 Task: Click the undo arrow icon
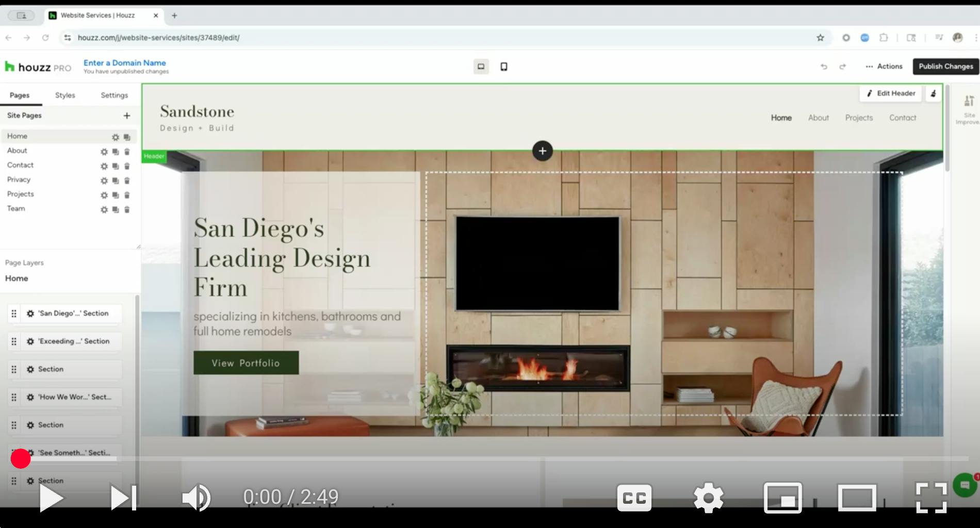pyautogui.click(x=824, y=67)
